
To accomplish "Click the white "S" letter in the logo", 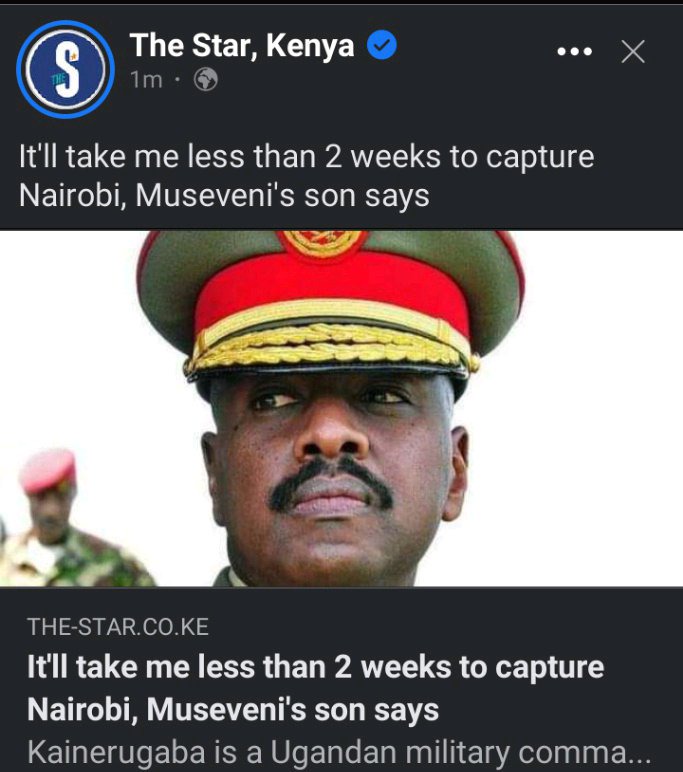I will (66, 69).
